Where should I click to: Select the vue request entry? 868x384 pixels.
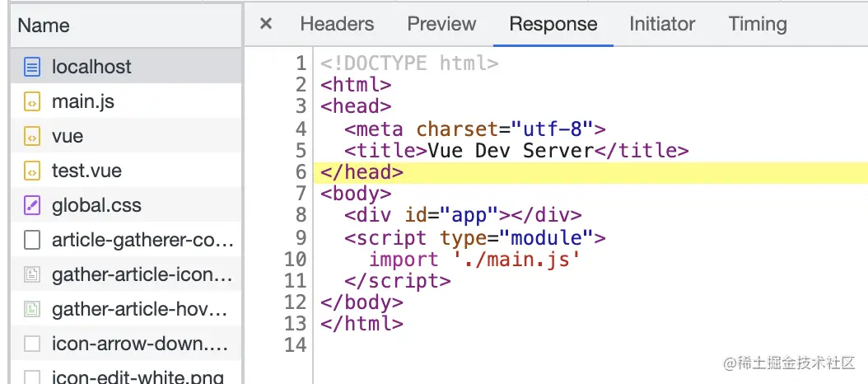126,136
